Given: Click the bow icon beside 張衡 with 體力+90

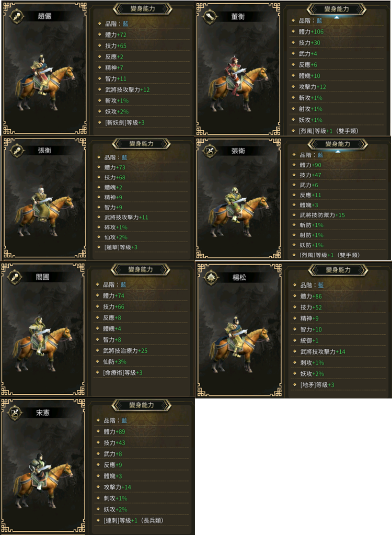Looking at the screenshot, I should tap(210, 151).
